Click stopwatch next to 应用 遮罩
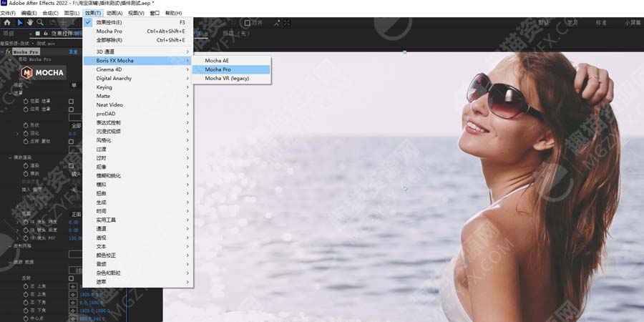This screenshot has width=644, height=322. pos(26,109)
